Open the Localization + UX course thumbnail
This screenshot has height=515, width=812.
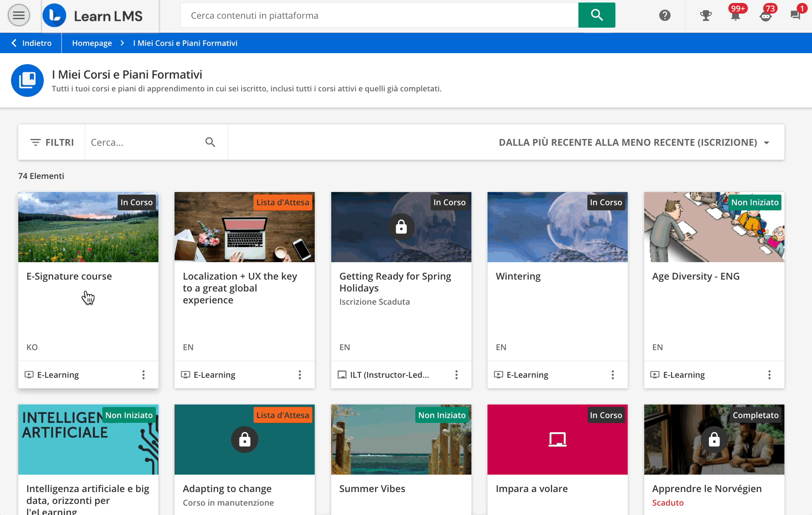(244, 227)
